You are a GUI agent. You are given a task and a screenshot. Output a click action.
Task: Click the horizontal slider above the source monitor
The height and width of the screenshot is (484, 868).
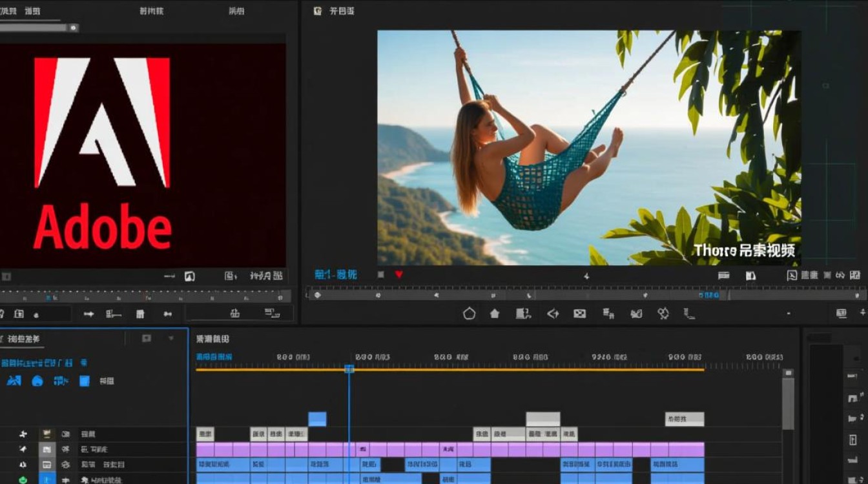tap(38, 28)
